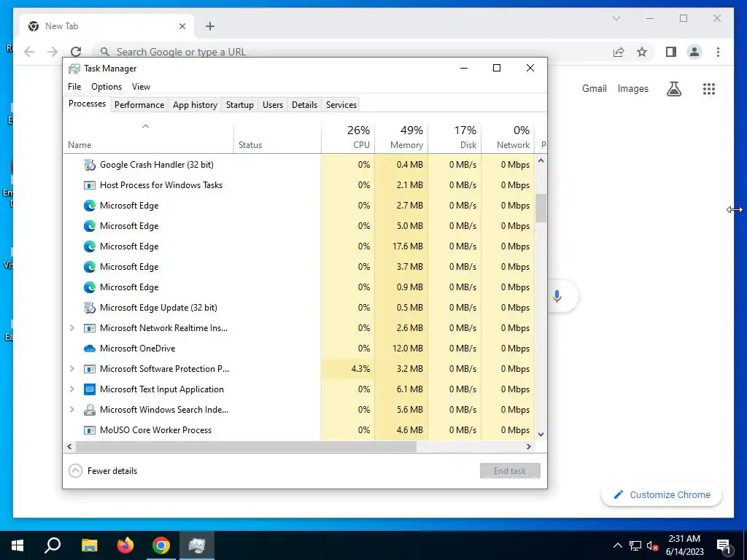The height and width of the screenshot is (560, 747).
Task: Click scroll right arrow of process list
Action: (528, 447)
